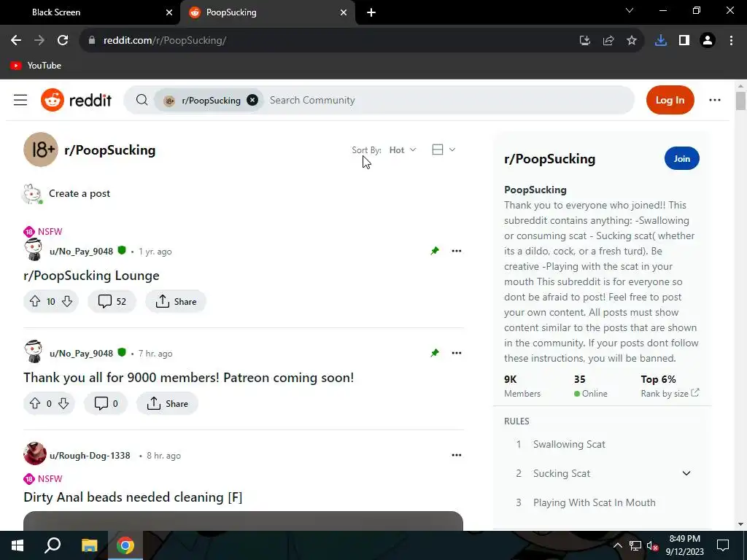Click the address bar URL
The width and height of the screenshot is (747, 560).
click(x=165, y=41)
